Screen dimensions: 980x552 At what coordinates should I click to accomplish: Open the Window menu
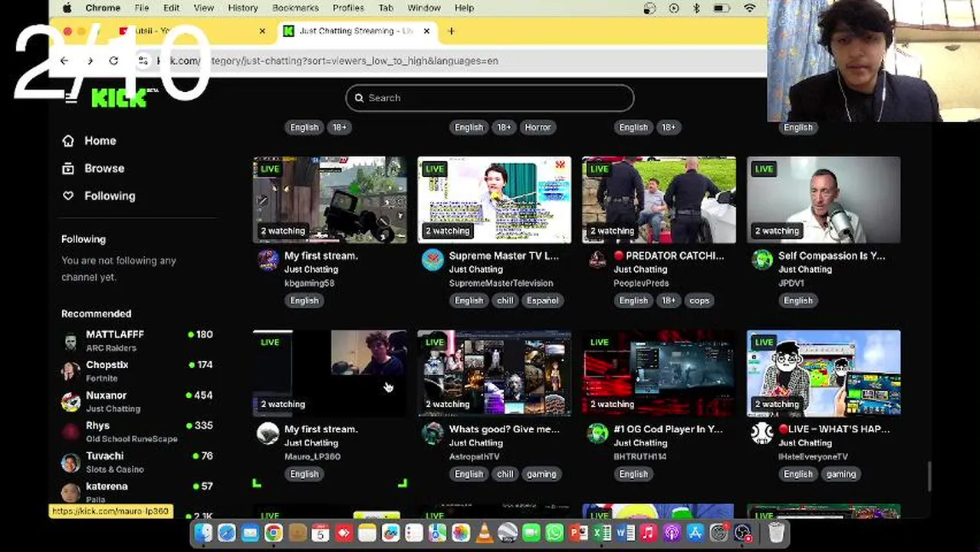tap(424, 8)
